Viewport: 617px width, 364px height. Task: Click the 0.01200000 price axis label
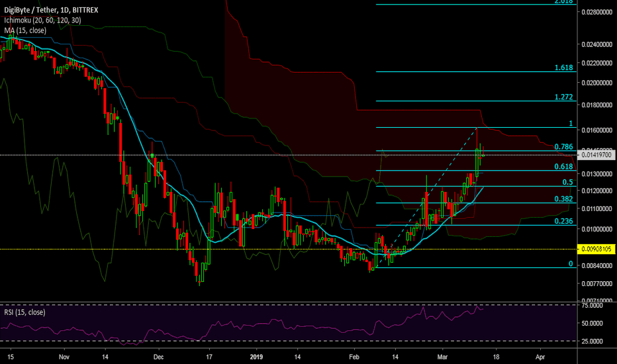[x=597, y=191]
